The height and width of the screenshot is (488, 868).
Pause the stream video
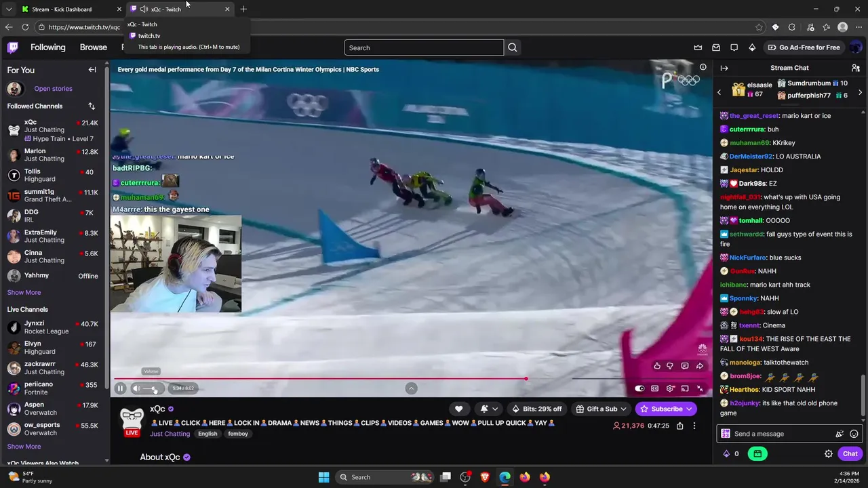click(120, 388)
